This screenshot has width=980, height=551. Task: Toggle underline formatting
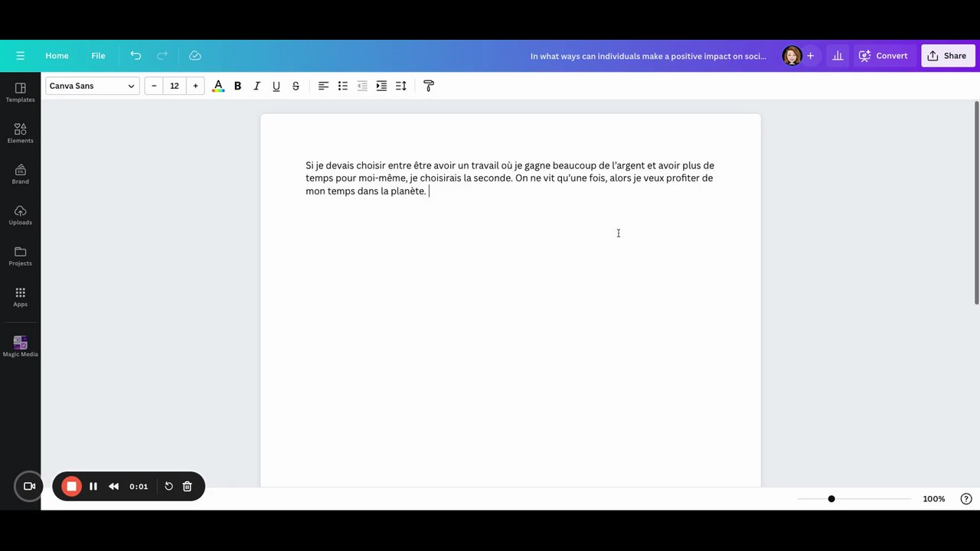click(276, 86)
